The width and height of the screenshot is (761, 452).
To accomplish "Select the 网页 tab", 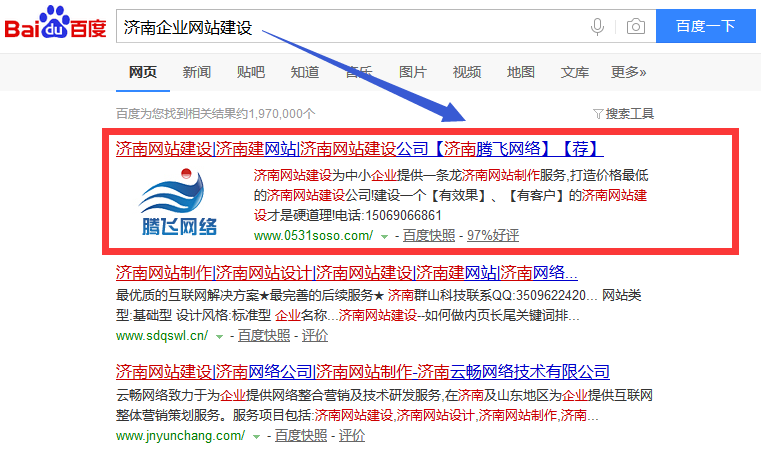I will [143, 72].
